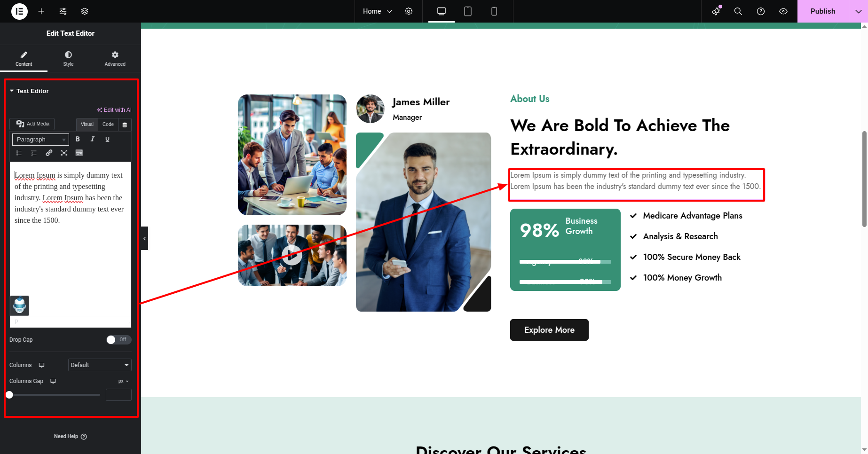Open Site Settings sliders icon

coord(63,11)
